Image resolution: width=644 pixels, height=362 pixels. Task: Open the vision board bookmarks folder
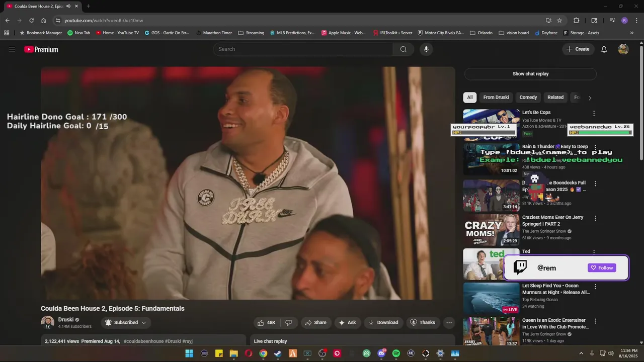[514, 33]
